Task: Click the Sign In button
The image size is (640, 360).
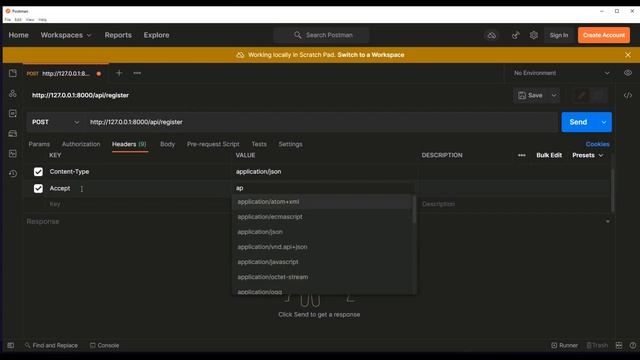Action: pyautogui.click(x=559, y=36)
